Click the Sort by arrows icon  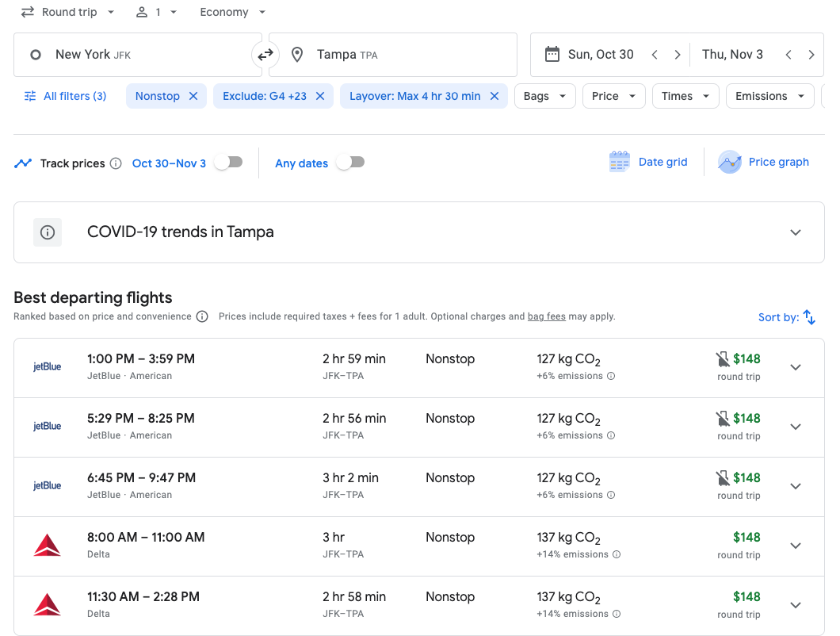pyautogui.click(x=809, y=316)
